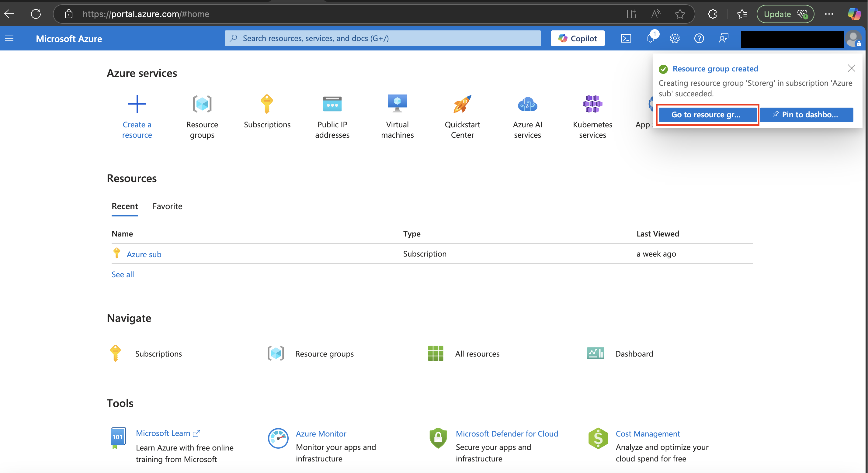The width and height of the screenshot is (868, 473).
Task: Click the account avatar picture
Action: pyautogui.click(x=853, y=39)
